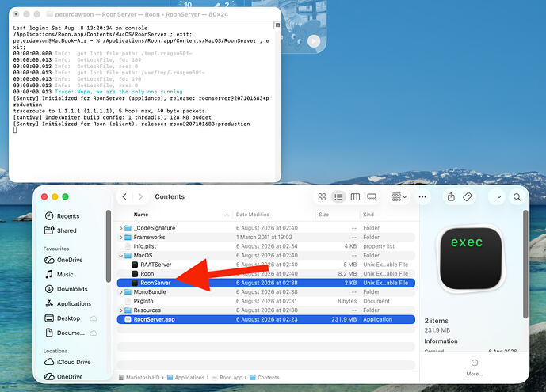This screenshot has height=392, width=546.
Task: Open Finder search magnifier
Action: [x=517, y=197]
